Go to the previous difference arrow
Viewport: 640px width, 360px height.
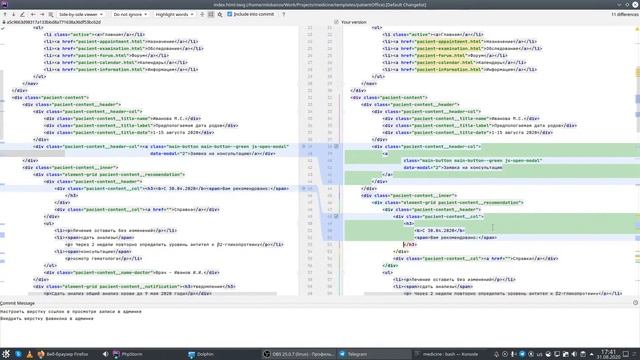click(5, 14)
